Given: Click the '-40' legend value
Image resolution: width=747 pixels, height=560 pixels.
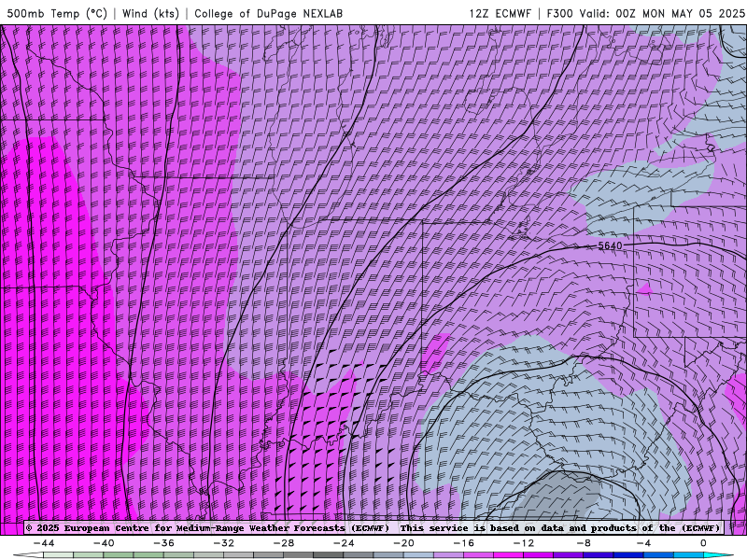Looking at the screenshot, I should pos(104,543).
